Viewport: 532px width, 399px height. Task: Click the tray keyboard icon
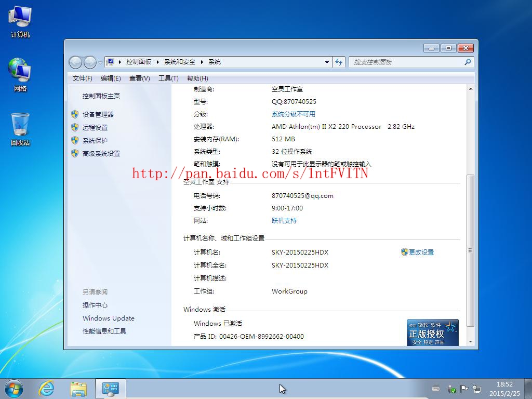pyautogui.click(x=436, y=389)
